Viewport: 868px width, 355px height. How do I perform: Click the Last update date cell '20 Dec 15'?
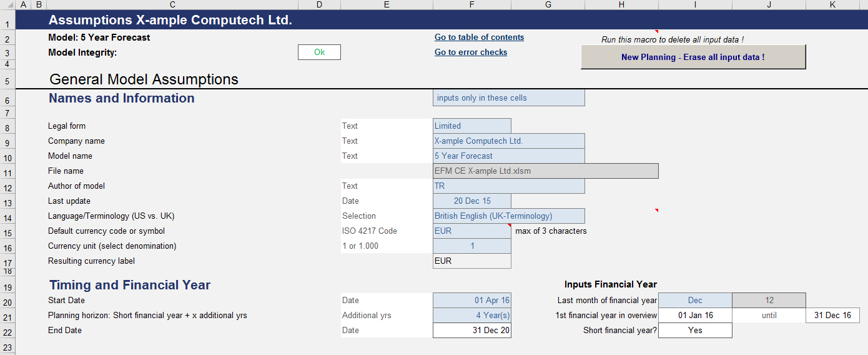pos(471,201)
